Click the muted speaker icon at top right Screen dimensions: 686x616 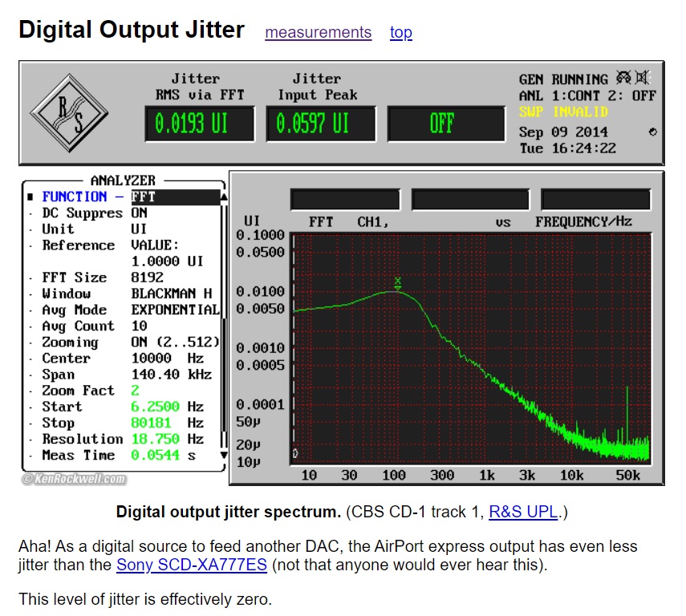point(642,78)
